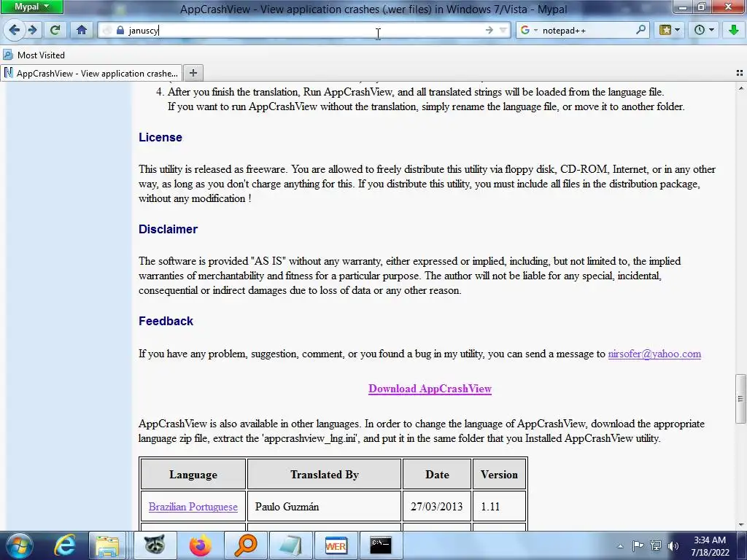
Task: Select the AppCrashView tab
Action: pyautogui.click(x=91, y=74)
